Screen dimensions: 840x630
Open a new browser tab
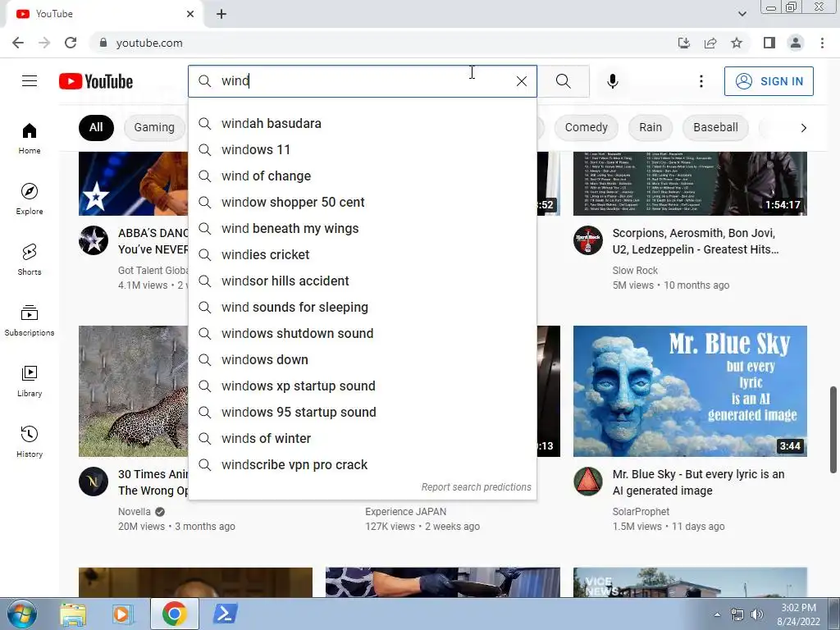point(221,14)
